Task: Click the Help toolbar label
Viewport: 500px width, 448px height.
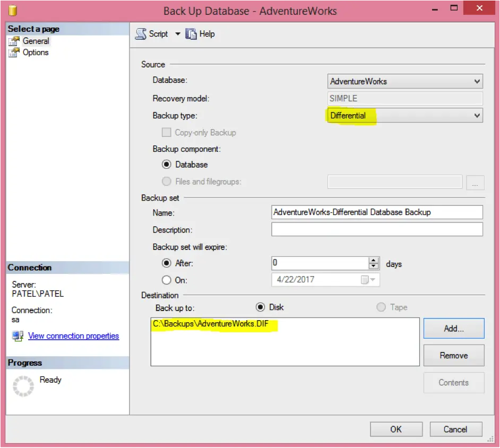Action: (x=207, y=34)
